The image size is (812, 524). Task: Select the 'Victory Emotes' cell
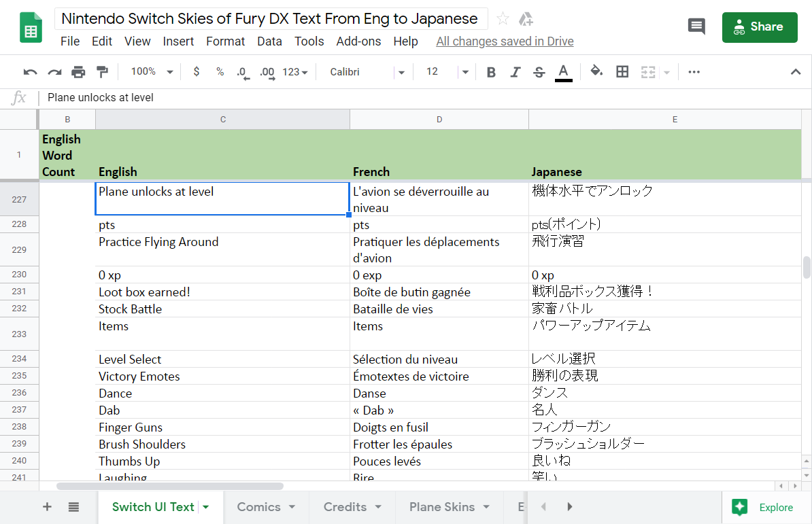222,376
